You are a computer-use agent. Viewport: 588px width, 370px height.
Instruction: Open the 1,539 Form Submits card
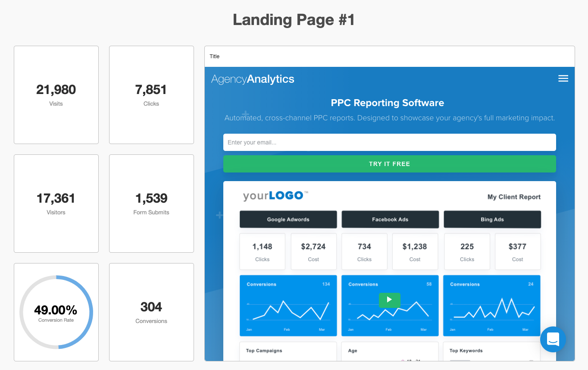tap(151, 204)
